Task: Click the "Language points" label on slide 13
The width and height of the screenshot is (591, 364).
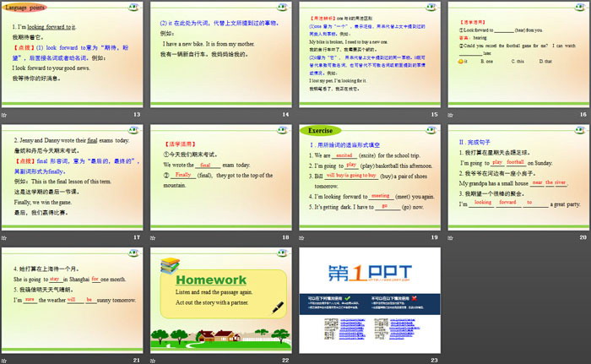Action: click(27, 8)
